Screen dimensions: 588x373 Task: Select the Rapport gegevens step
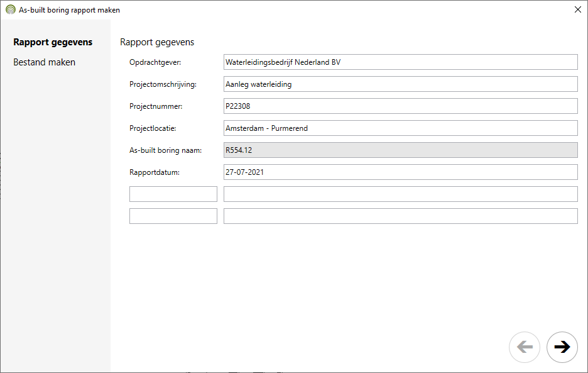click(x=53, y=42)
